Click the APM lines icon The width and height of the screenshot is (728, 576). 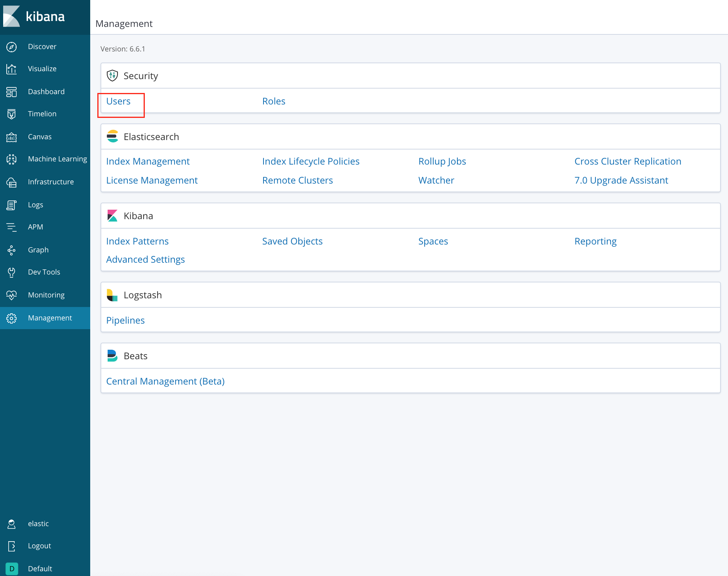pos(11,227)
